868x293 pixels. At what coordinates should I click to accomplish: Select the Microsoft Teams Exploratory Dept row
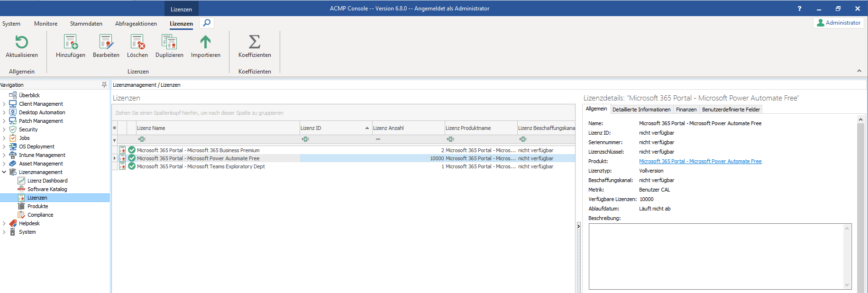click(201, 166)
